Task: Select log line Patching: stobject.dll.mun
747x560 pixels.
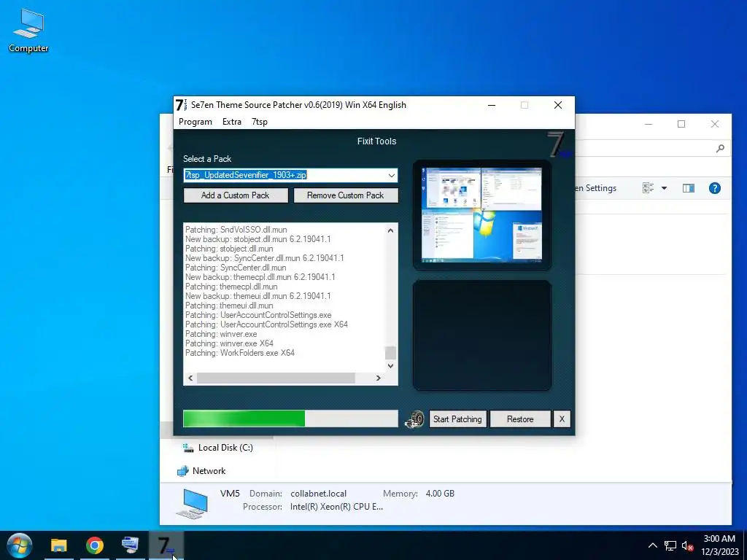Action: 229,249
